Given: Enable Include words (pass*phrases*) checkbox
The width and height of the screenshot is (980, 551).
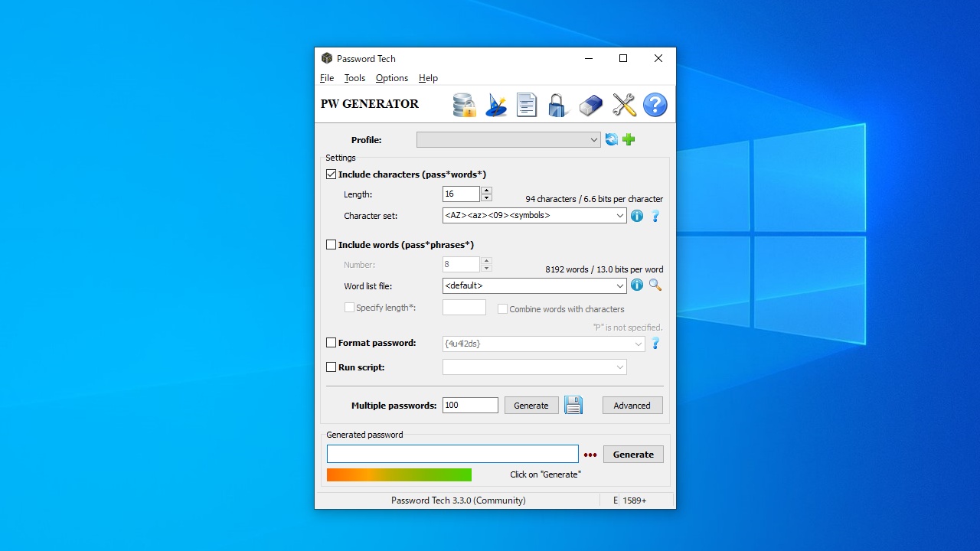Looking at the screenshot, I should 332,245.
